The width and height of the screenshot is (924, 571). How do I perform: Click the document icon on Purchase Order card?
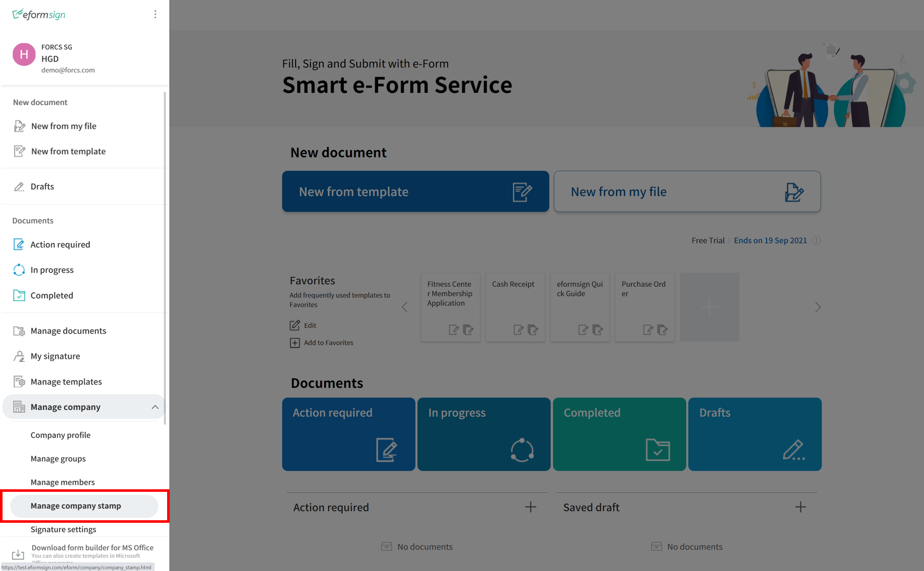[x=662, y=330]
